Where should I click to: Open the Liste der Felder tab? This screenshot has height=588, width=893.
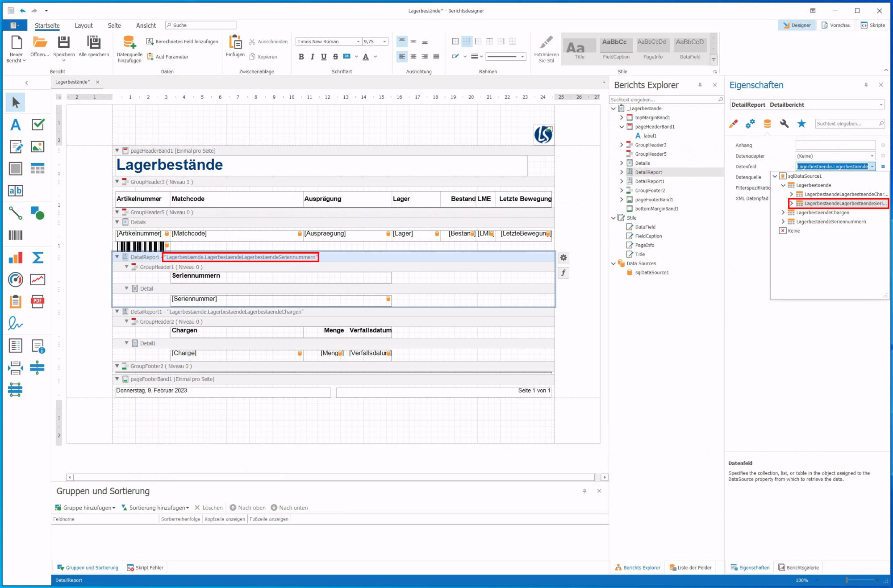691,567
